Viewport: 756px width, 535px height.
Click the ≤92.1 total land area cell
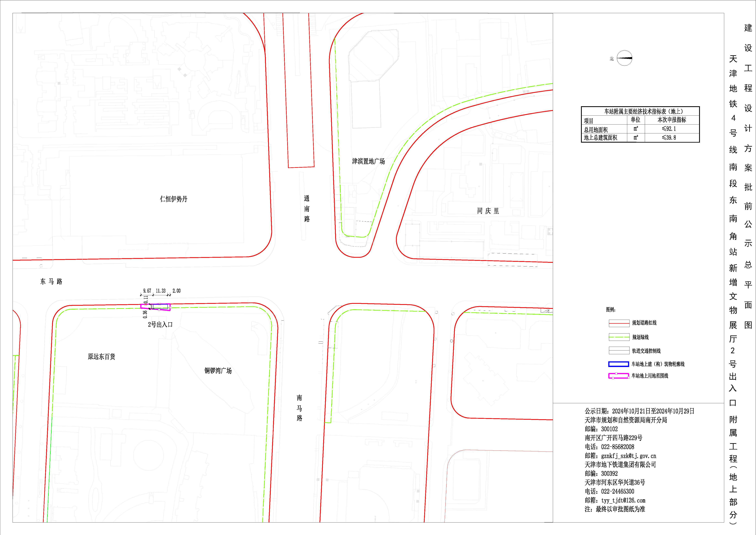pyautogui.click(x=668, y=129)
